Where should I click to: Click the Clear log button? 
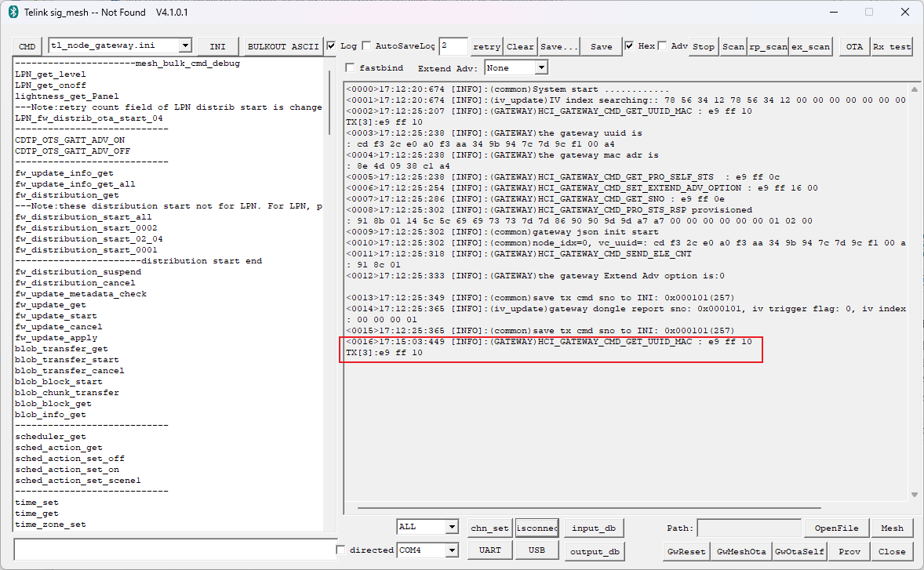520,46
